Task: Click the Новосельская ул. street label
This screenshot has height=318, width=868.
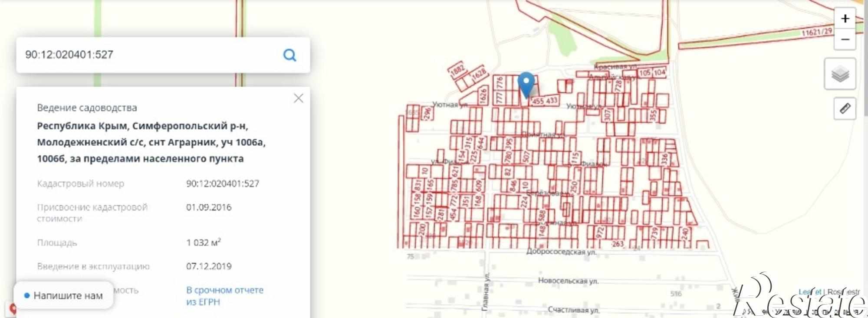Action: [568, 281]
